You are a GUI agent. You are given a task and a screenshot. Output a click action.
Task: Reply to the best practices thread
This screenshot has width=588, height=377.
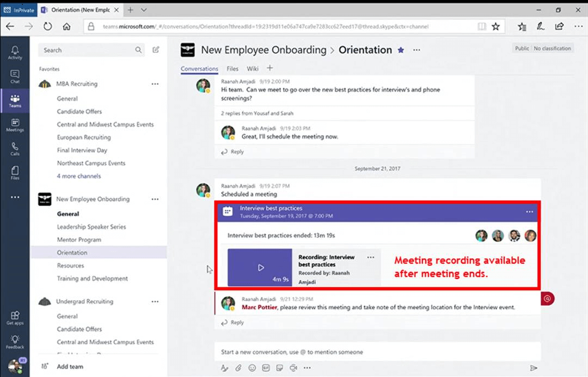[x=232, y=151]
